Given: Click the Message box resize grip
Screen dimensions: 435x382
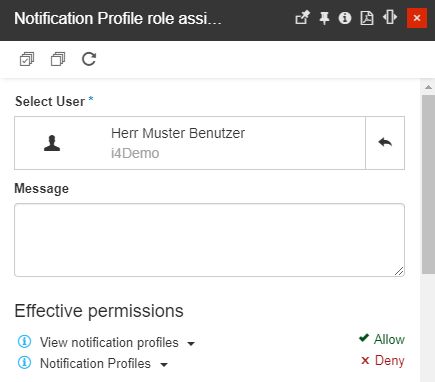Looking at the screenshot, I should pyautogui.click(x=399, y=271).
